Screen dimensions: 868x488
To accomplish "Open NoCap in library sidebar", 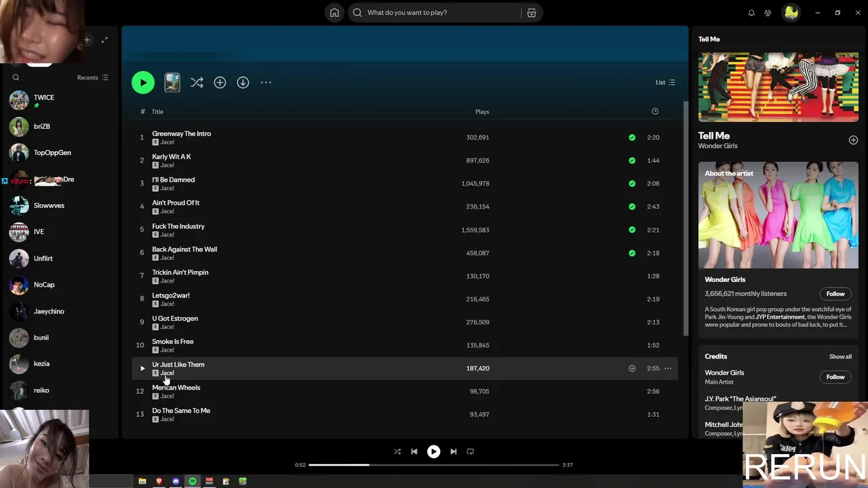I will [59, 285].
